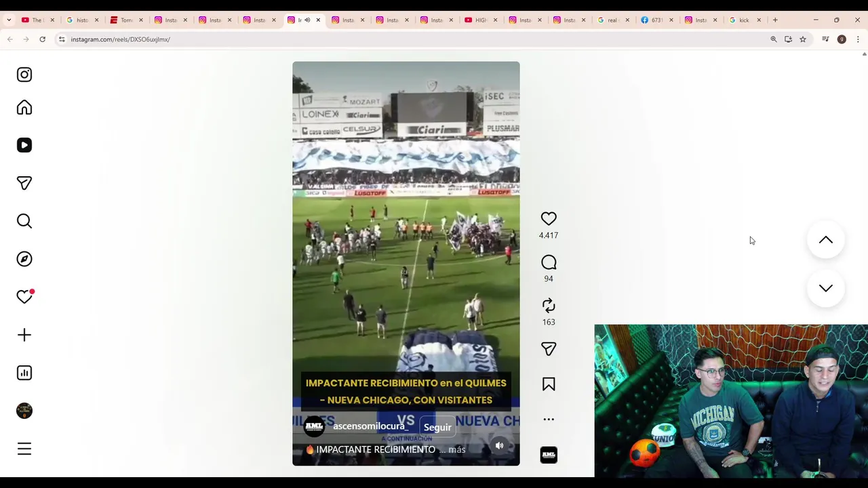Open Chrome profile avatar
The width and height of the screenshot is (868, 488).
tap(842, 39)
